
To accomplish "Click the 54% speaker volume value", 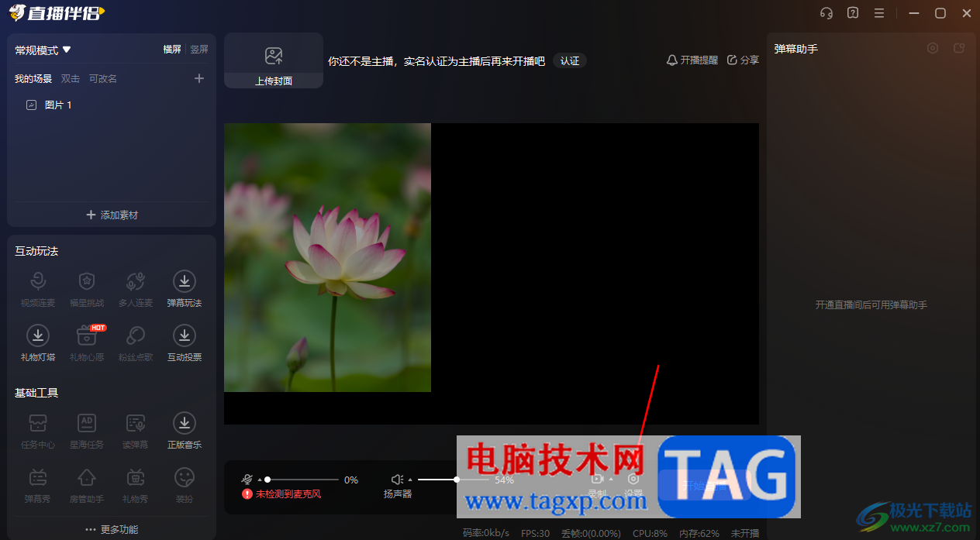I will [504, 480].
